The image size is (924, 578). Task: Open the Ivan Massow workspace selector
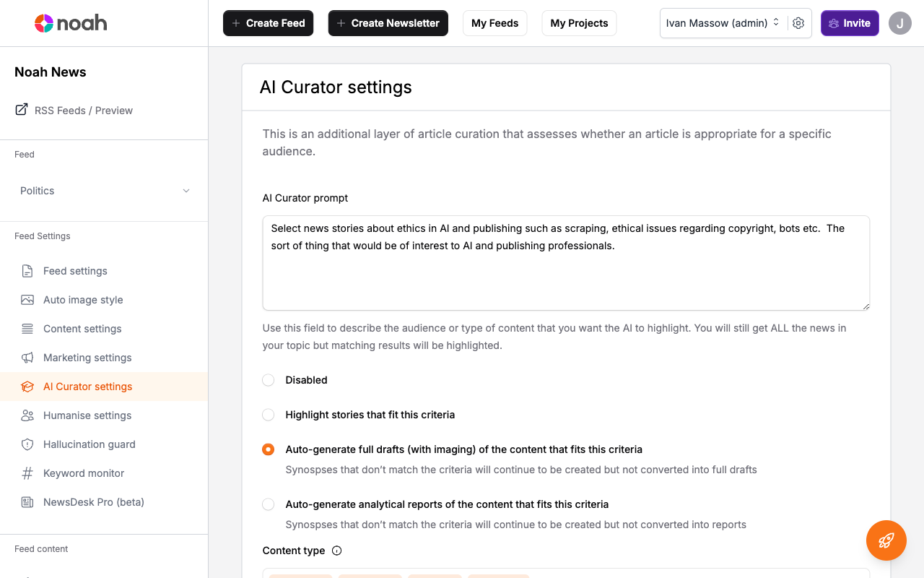(722, 23)
